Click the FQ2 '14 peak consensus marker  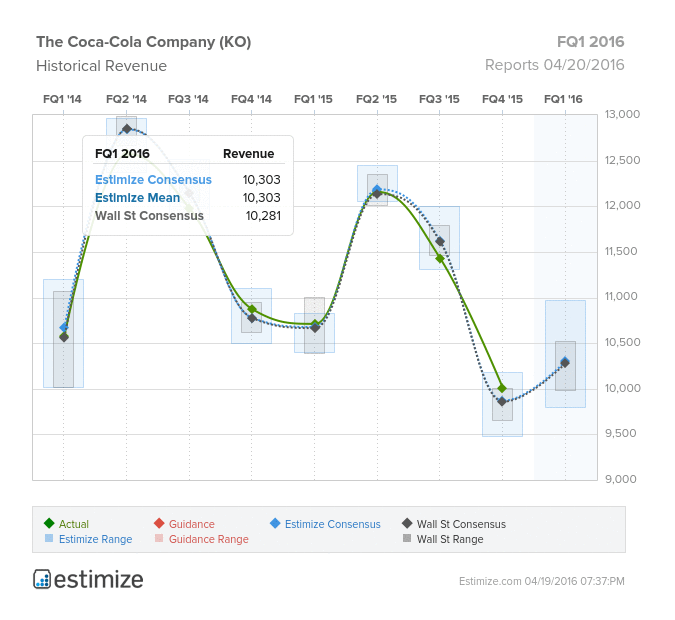[127, 129]
